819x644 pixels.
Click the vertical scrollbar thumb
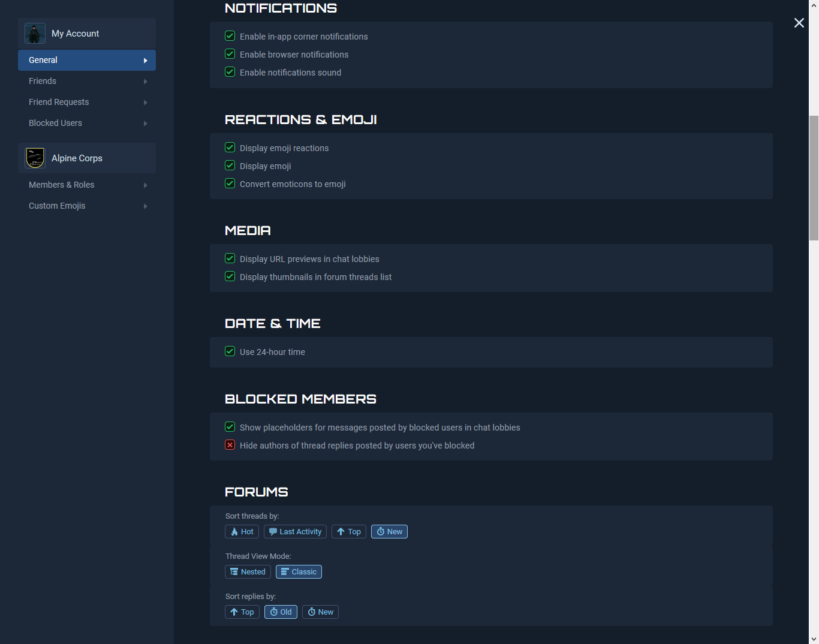click(814, 178)
